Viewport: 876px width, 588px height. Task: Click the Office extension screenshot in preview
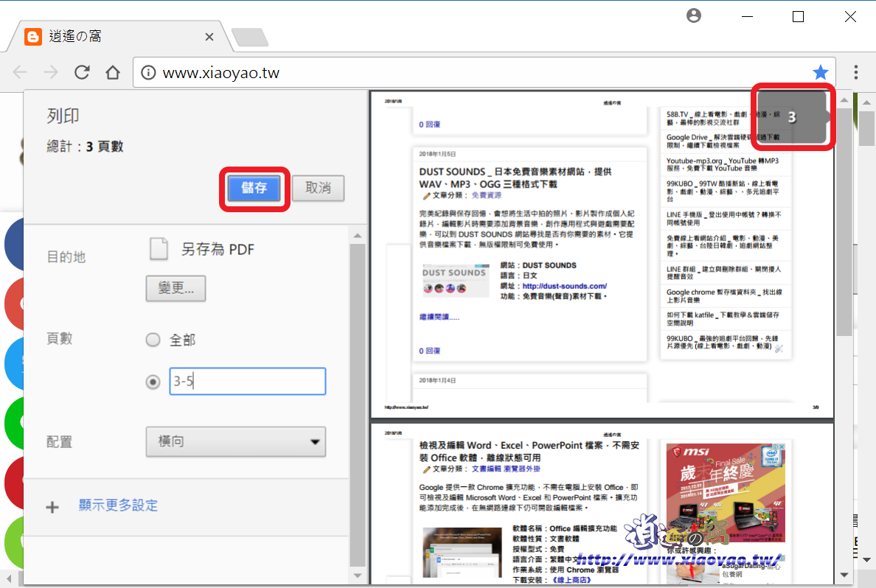(462, 553)
